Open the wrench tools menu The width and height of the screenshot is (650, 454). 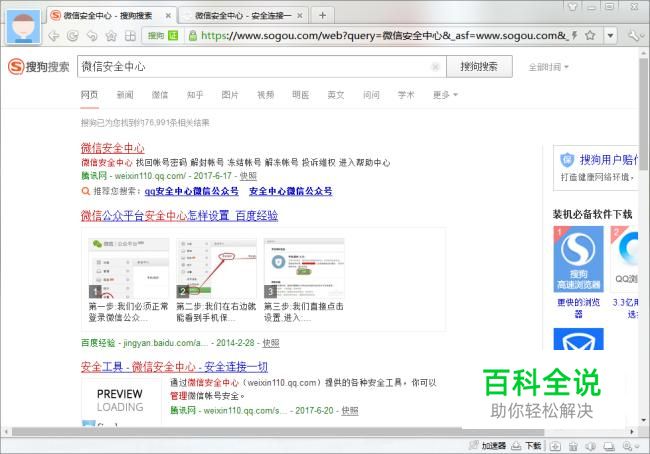click(634, 36)
